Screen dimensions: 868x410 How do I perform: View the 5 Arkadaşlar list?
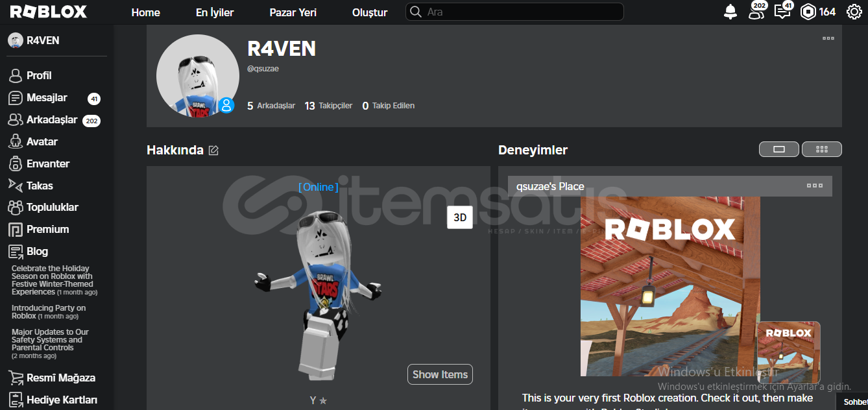pyautogui.click(x=271, y=106)
